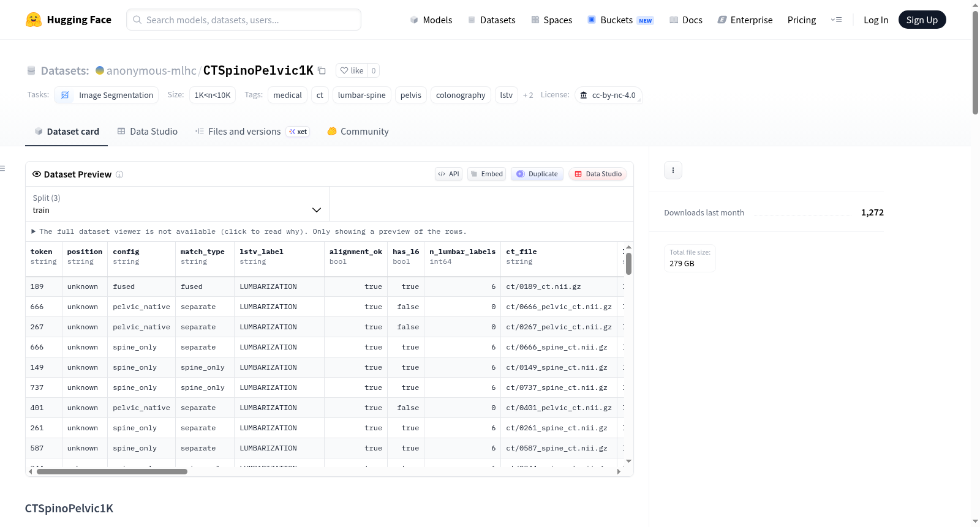Open Docs in the top navigation
The width and height of the screenshot is (980, 527).
coord(686,20)
